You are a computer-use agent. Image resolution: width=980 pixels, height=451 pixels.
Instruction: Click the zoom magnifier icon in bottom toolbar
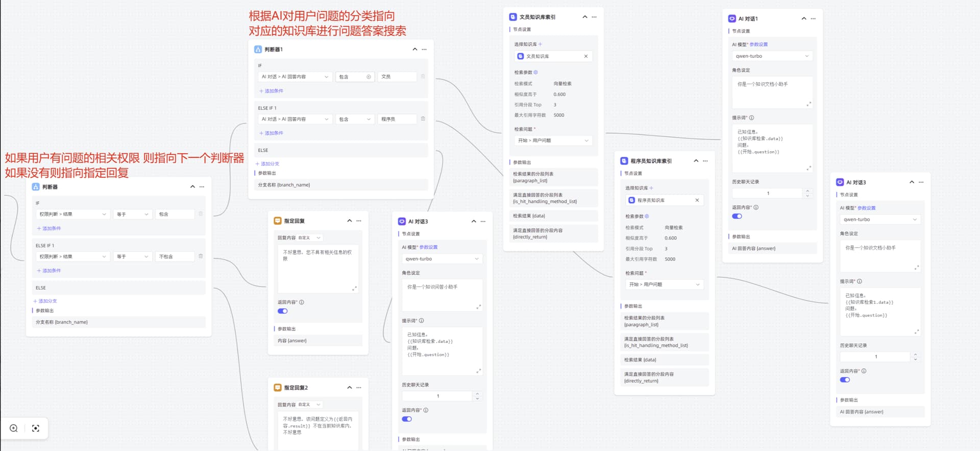pos(14,428)
